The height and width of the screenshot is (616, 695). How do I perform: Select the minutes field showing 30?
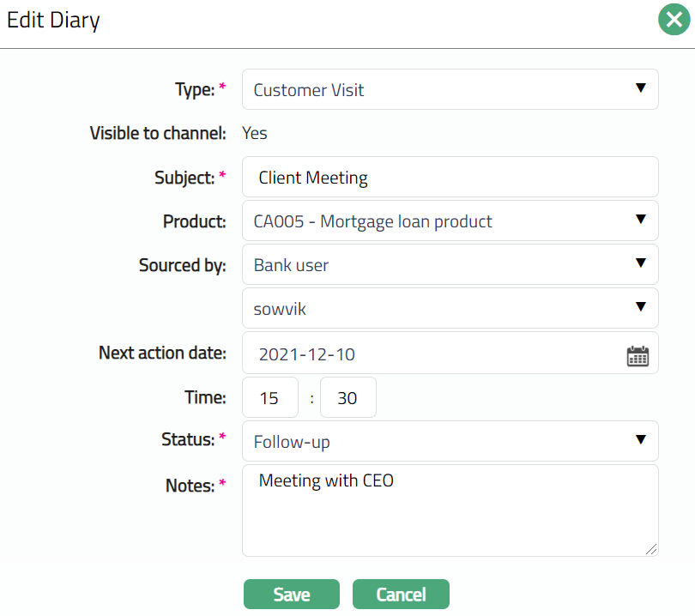click(347, 398)
